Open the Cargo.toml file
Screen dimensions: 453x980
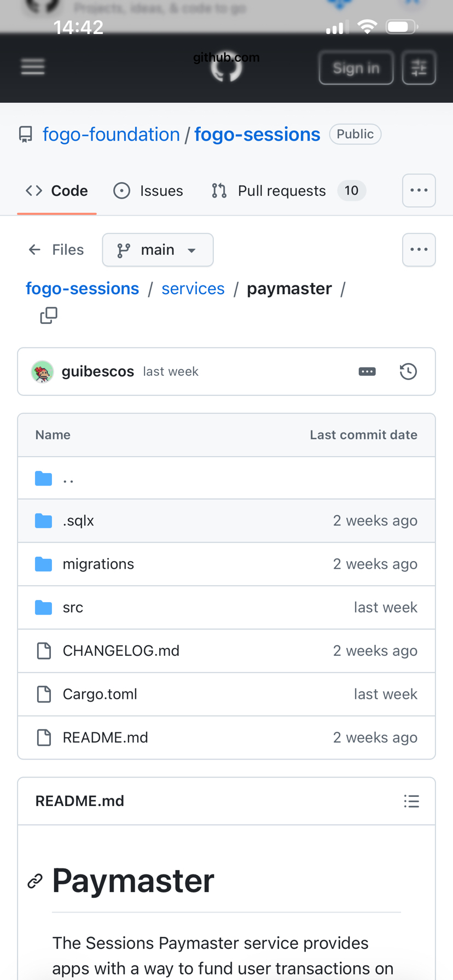tap(100, 694)
